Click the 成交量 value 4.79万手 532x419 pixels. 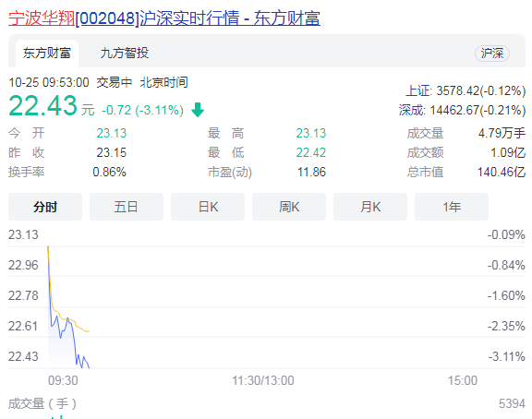502,133
